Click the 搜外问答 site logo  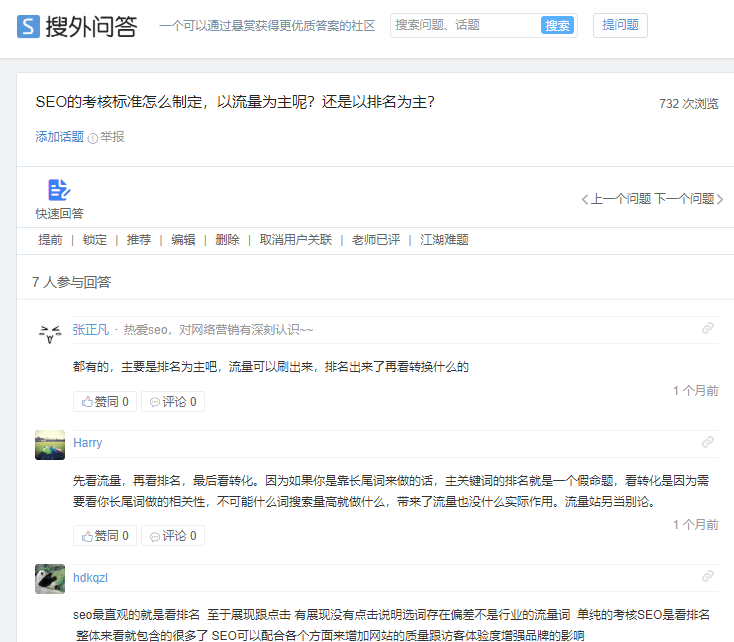point(76,26)
